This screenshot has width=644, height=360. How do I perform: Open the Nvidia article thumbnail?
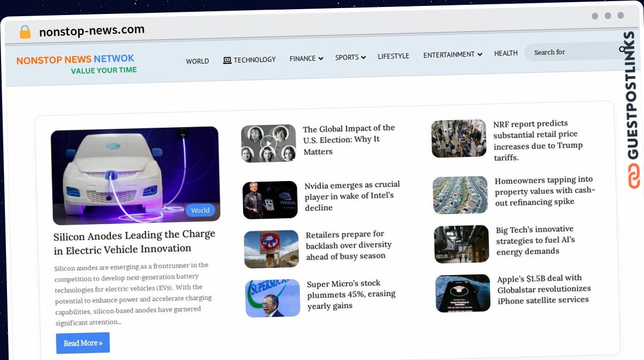270,200
